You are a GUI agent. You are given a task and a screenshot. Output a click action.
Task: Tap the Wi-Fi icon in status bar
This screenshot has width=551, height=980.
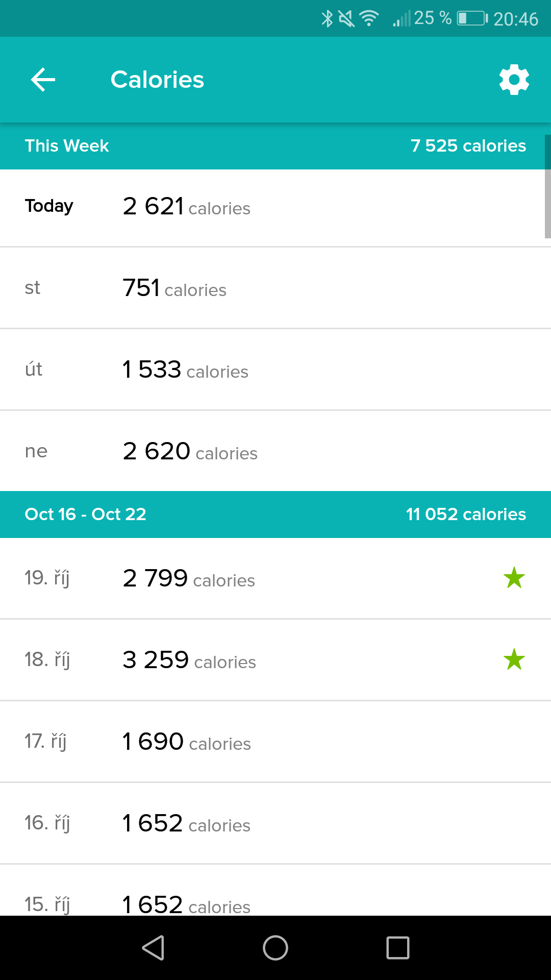[x=368, y=18]
